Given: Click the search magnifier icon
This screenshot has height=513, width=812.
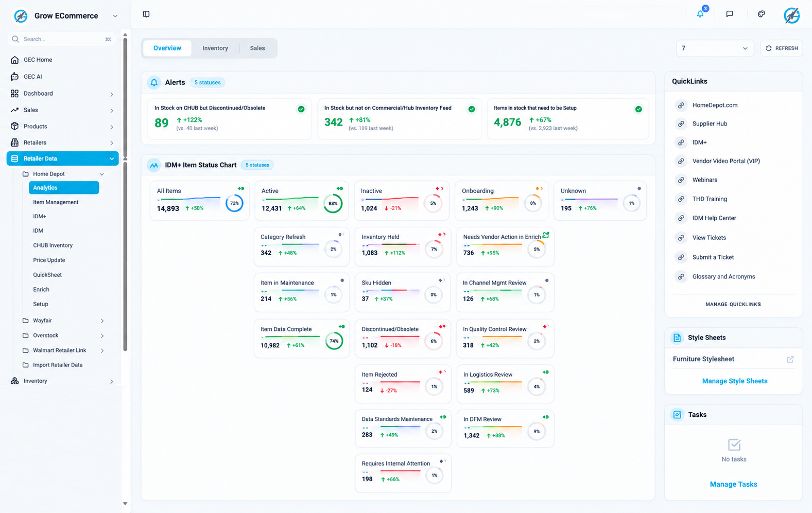Looking at the screenshot, I should 15,39.
